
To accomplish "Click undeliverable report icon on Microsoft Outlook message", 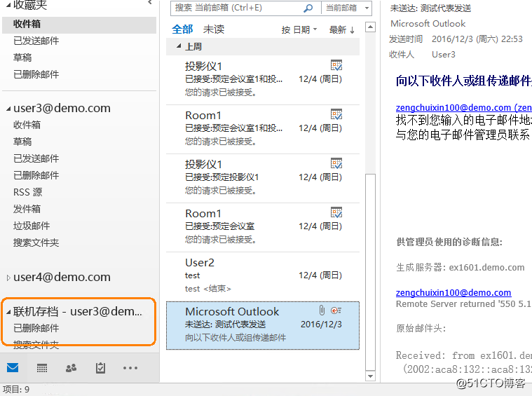I will (x=336, y=310).
